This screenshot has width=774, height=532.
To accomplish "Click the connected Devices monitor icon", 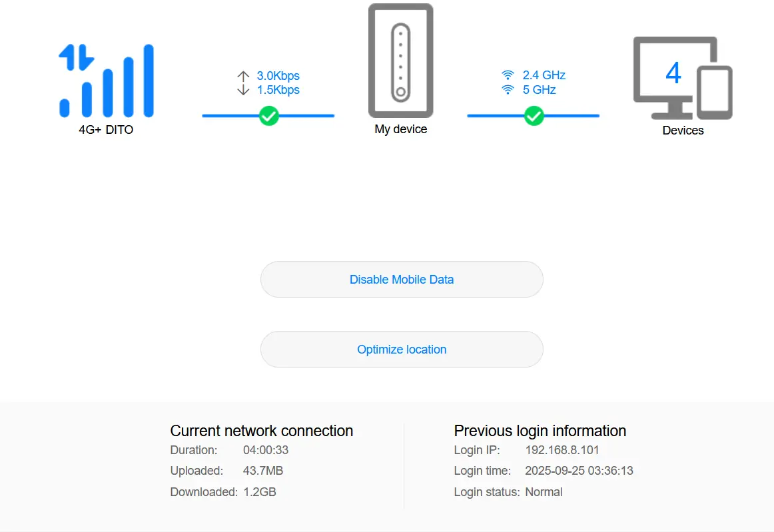I will (683, 78).
